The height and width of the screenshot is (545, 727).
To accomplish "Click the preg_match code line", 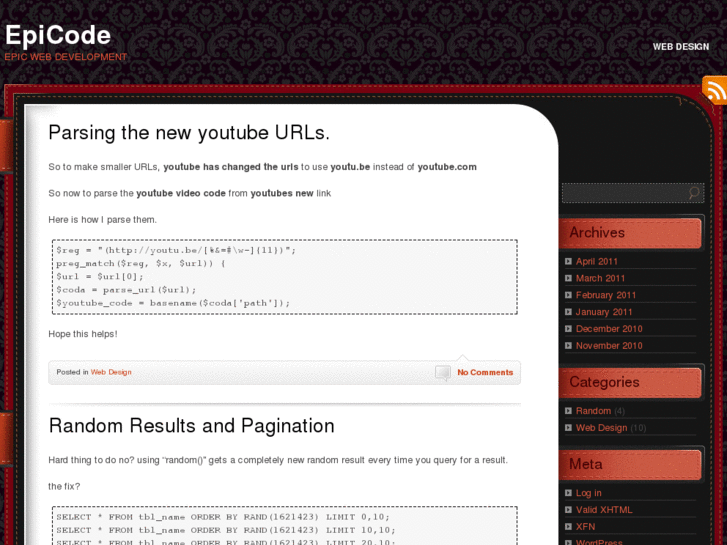I will 141,263.
